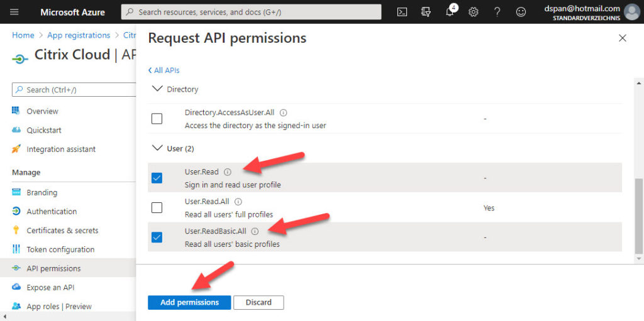This screenshot has width=644, height=321.
Task: Collapse the User (2) permissions group
Action: pyautogui.click(x=157, y=148)
